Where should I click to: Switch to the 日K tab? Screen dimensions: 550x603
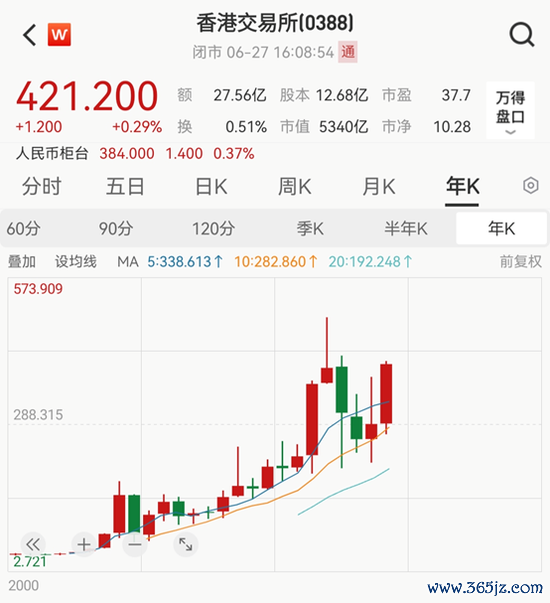coord(211,187)
